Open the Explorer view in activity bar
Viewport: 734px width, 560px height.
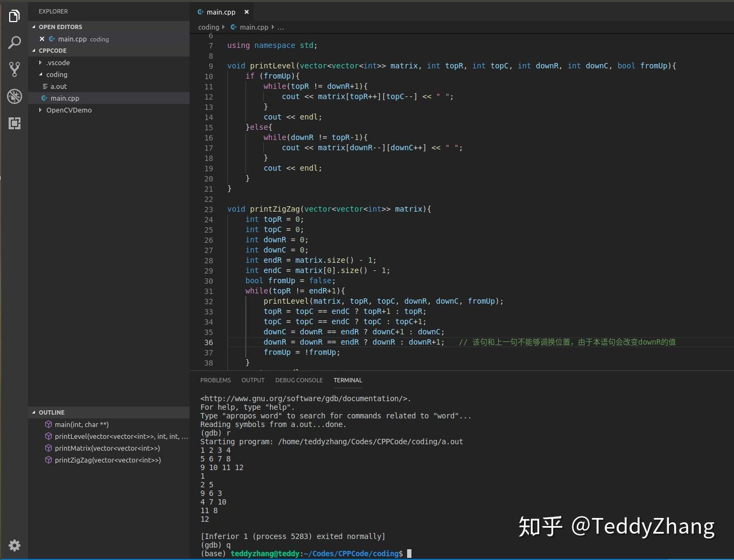(x=15, y=16)
